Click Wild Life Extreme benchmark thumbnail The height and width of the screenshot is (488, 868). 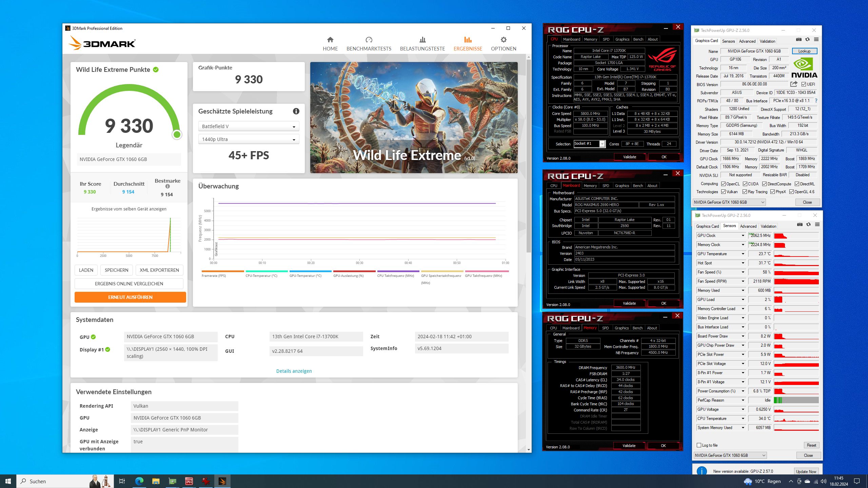tap(414, 118)
